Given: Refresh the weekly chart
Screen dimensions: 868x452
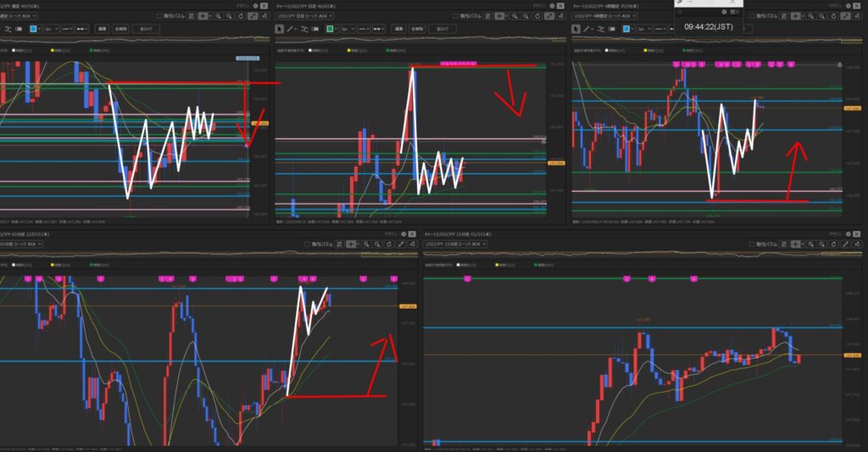Looking at the screenshot, I should (x=241, y=16).
